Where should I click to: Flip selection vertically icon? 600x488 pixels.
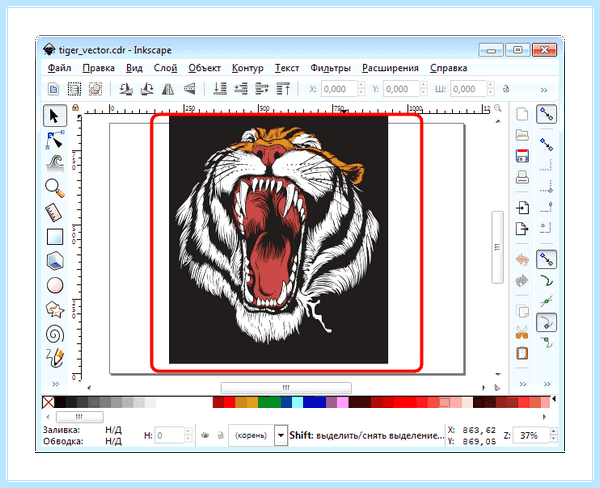tap(189, 89)
